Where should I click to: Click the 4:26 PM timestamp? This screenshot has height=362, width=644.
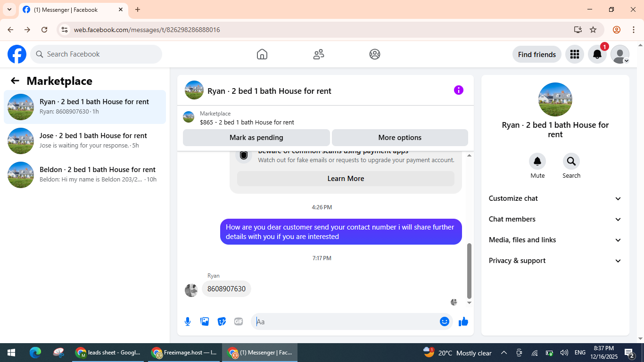click(x=322, y=207)
